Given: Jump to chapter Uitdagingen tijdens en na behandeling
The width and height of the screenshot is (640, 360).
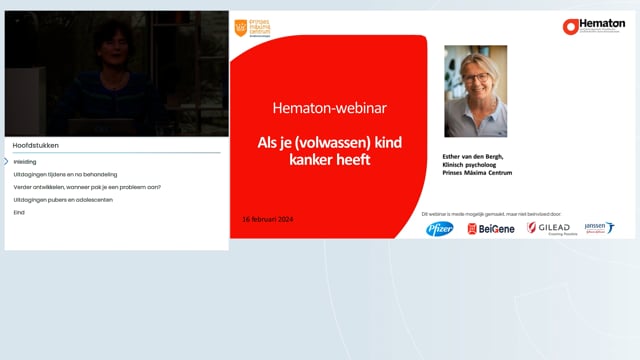Looking at the screenshot, I should (65, 174).
